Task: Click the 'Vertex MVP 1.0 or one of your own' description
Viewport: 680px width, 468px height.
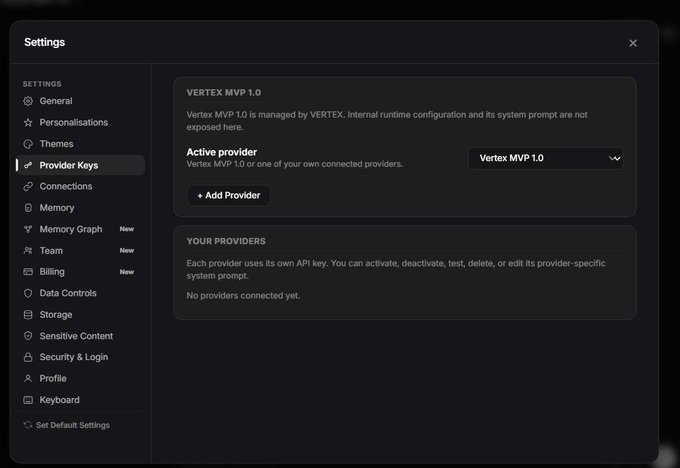Action: click(294, 164)
